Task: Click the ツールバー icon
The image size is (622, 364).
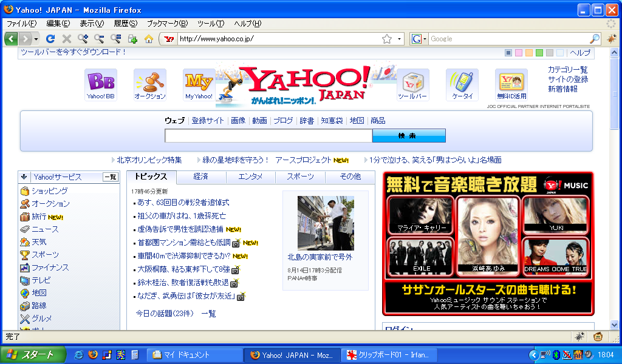Action: (413, 85)
